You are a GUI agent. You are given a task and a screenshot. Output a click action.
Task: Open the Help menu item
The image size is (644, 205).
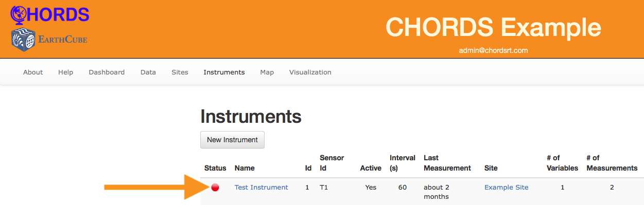[x=66, y=72]
